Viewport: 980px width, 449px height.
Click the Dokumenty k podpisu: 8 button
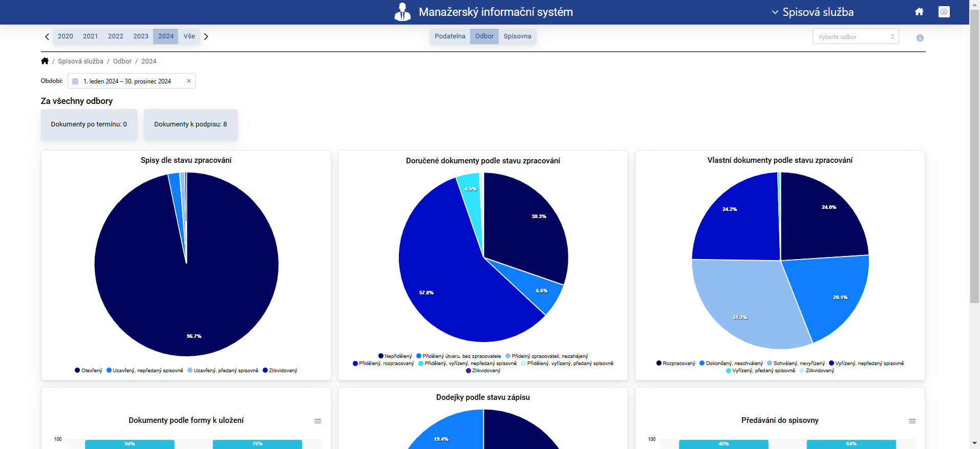190,124
